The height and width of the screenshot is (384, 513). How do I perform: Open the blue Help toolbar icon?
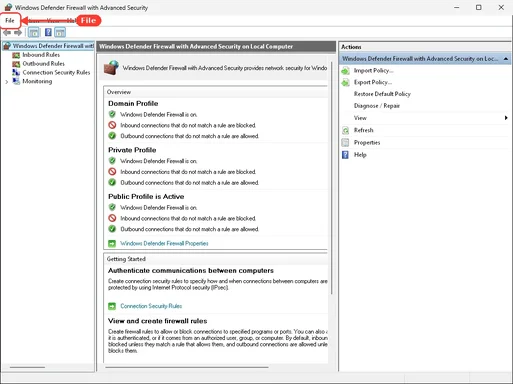click(x=48, y=32)
